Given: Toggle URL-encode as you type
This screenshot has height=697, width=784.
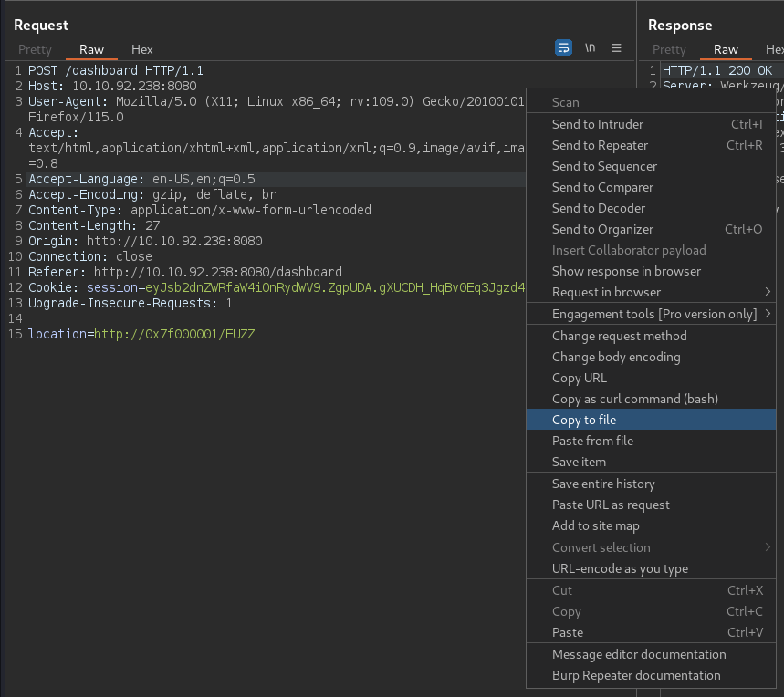Looking at the screenshot, I should click(x=620, y=568).
